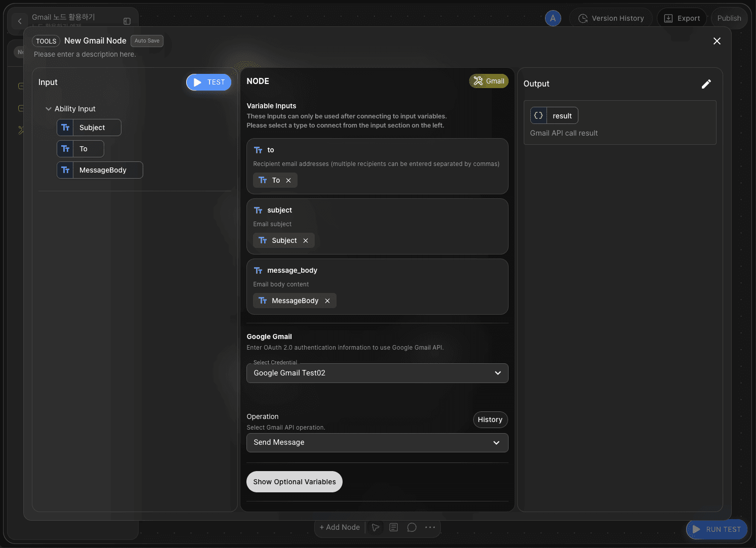Image resolution: width=756 pixels, height=548 pixels.
Task: Edit the Output with pencil icon
Action: [x=706, y=84]
